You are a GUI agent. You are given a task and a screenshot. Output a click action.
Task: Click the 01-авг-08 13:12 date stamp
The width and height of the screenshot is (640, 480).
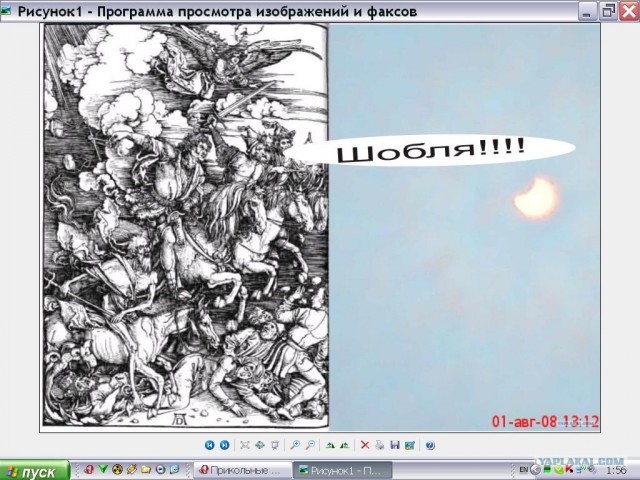[545, 421]
